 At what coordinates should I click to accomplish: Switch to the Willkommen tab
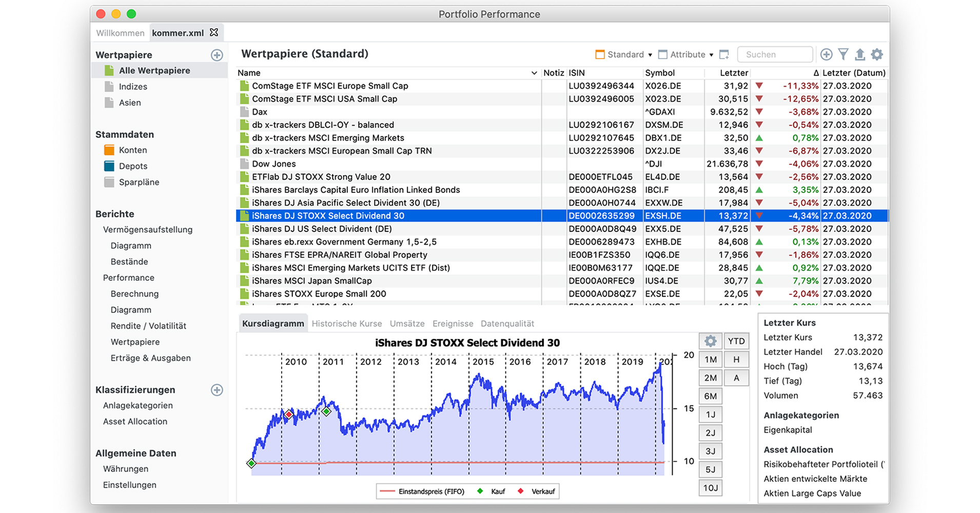121,33
